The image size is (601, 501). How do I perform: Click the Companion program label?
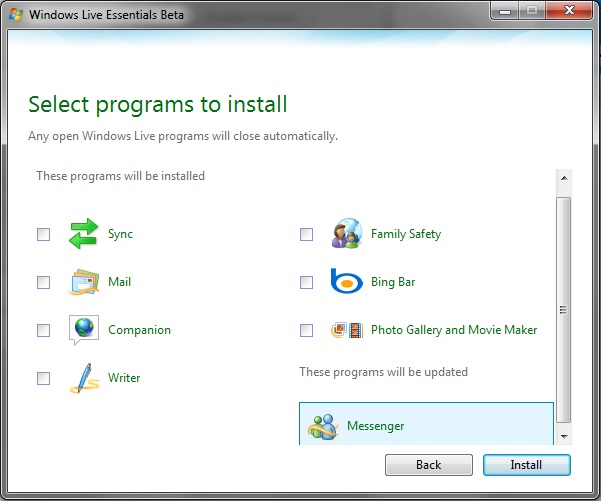[x=140, y=330]
